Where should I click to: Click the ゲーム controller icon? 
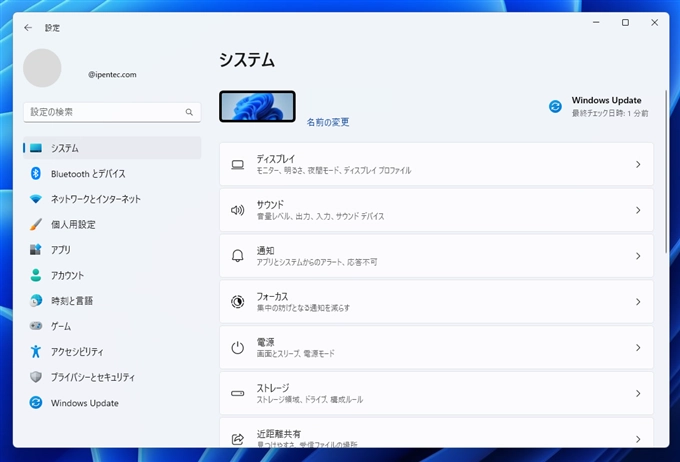36,326
